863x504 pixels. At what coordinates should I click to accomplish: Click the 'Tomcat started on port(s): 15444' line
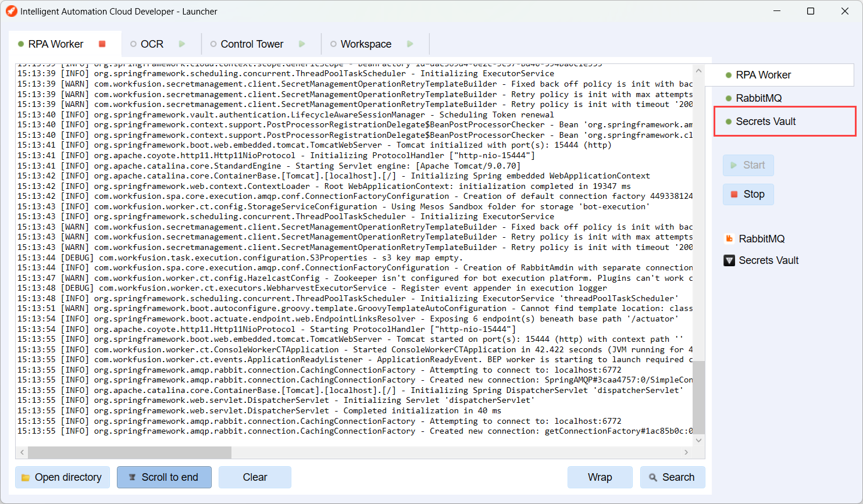coord(350,339)
